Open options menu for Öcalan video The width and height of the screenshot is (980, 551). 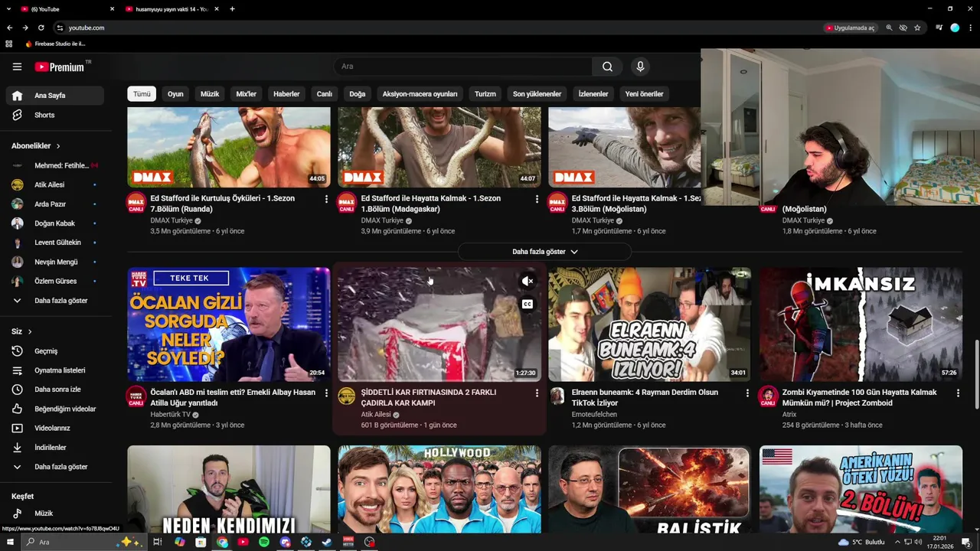(326, 393)
